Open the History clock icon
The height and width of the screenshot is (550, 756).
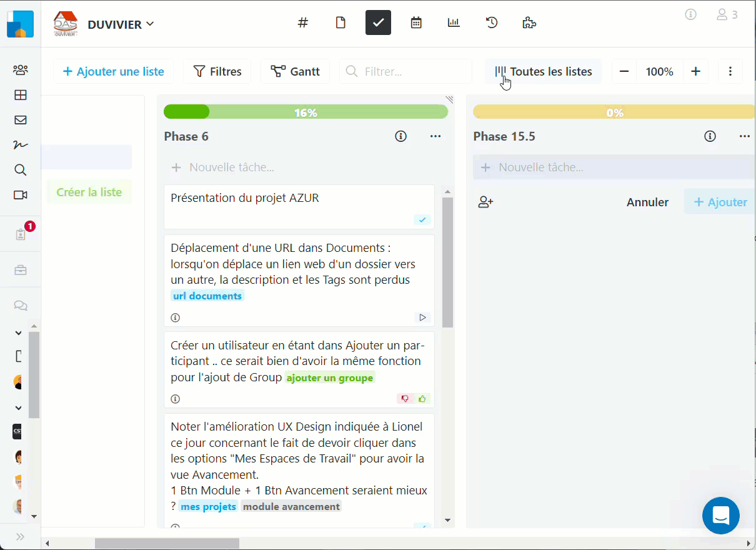[492, 23]
